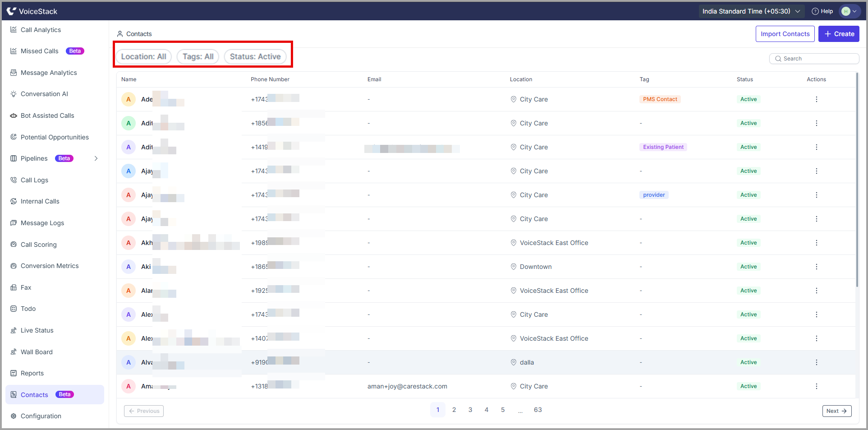Go to page 2 of contacts

coord(454,410)
